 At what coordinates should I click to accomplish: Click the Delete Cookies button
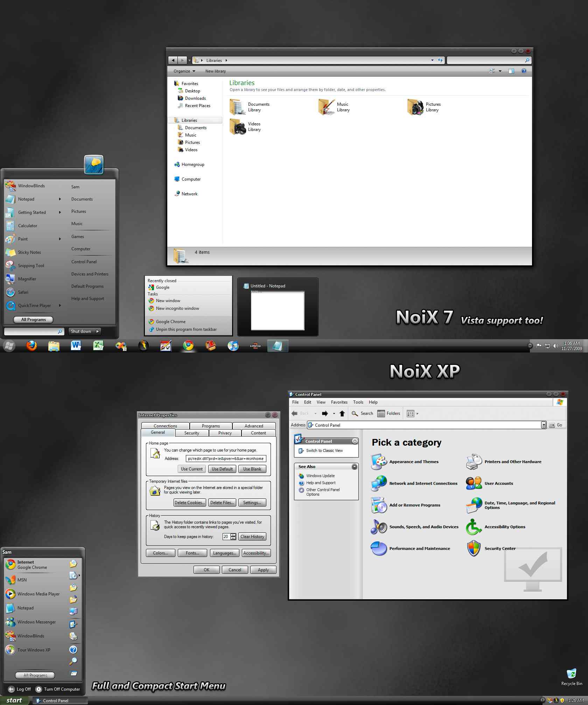(x=190, y=503)
